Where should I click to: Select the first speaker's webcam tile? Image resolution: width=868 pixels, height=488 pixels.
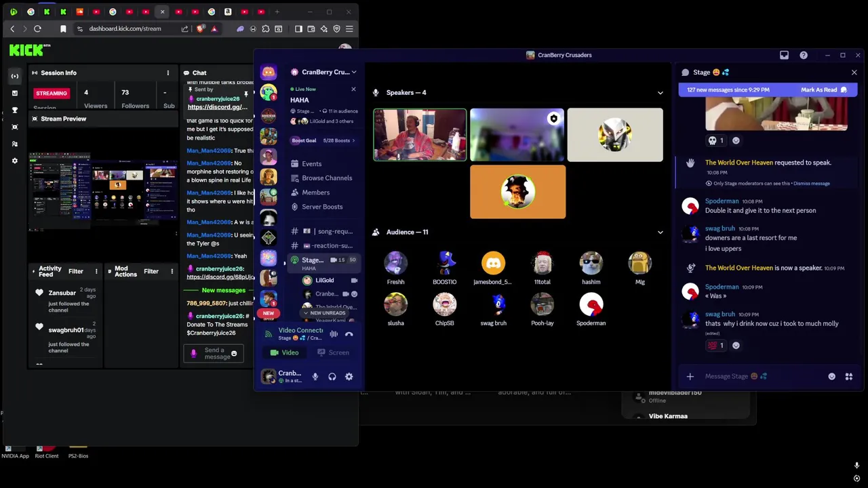coord(420,135)
